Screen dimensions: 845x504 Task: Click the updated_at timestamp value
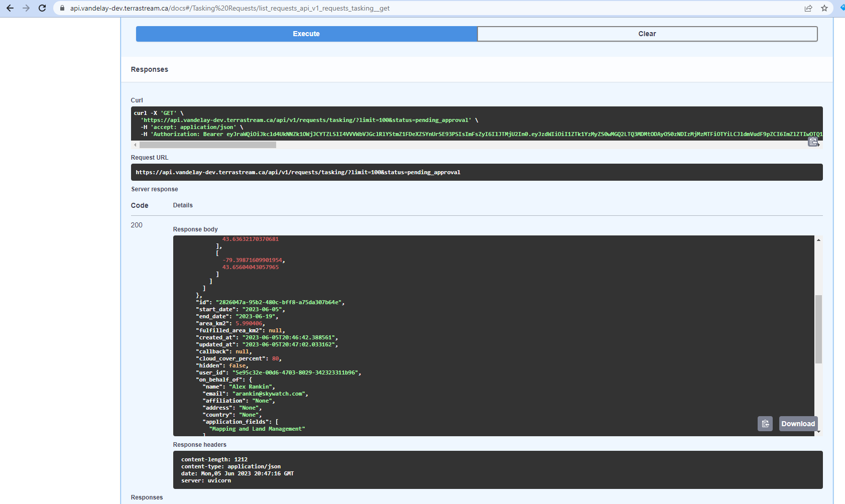click(x=289, y=344)
